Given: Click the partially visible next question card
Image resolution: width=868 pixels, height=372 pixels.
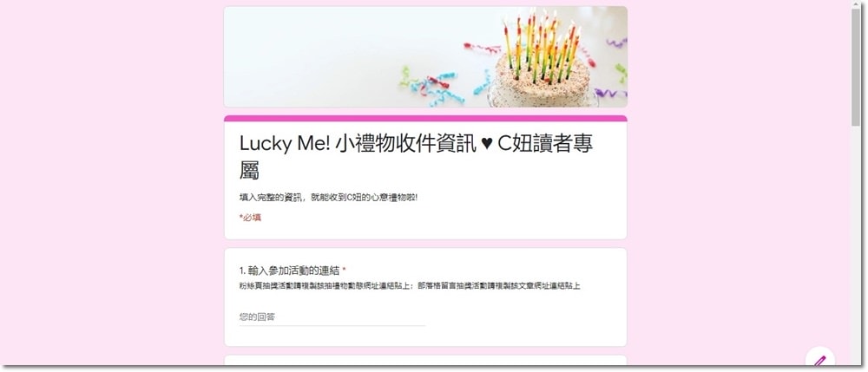Looking at the screenshot, I should pyautogui.click(x=425, y=361).
